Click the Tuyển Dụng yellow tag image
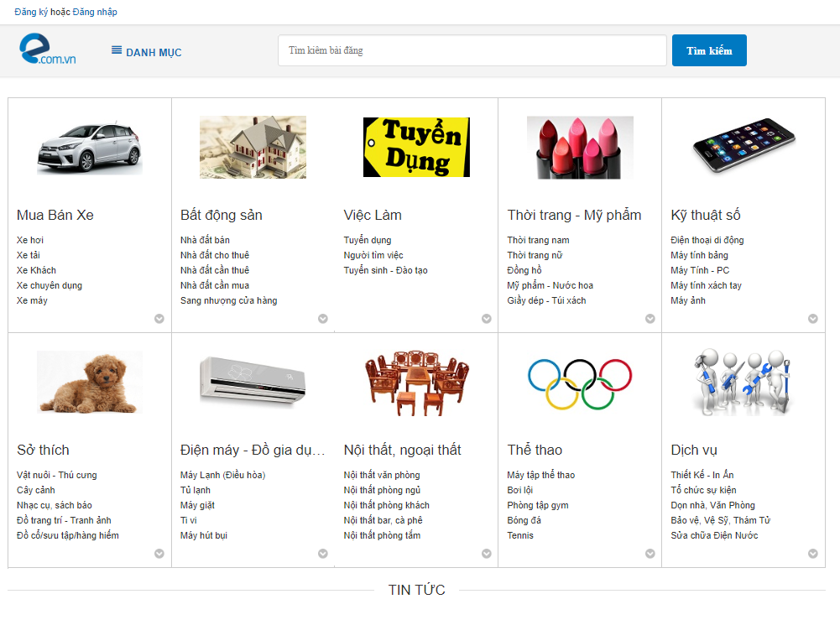The image size is (840, 620). point(416,148)
